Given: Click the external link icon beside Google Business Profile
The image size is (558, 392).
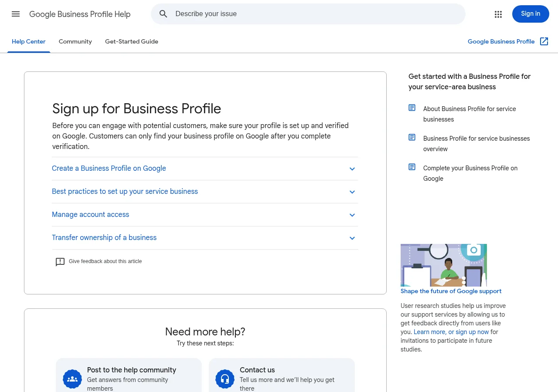Looking at the screenshot, I should [544, 41].
